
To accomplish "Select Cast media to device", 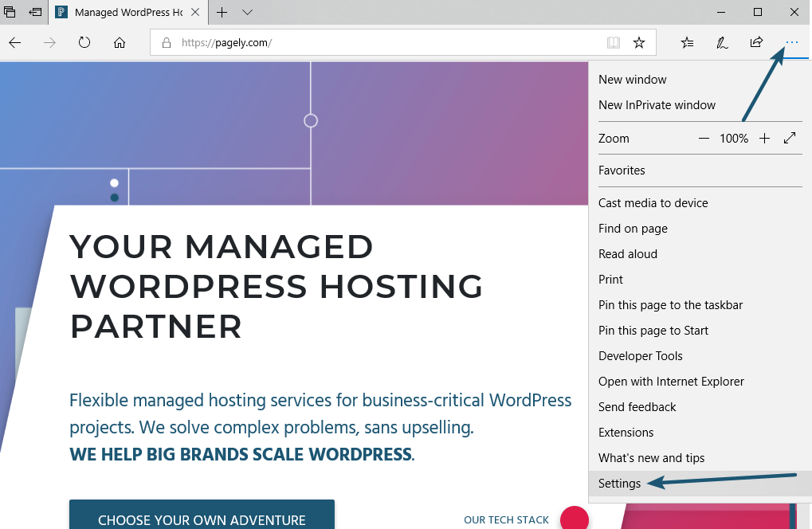I will (x=700, y=203).
